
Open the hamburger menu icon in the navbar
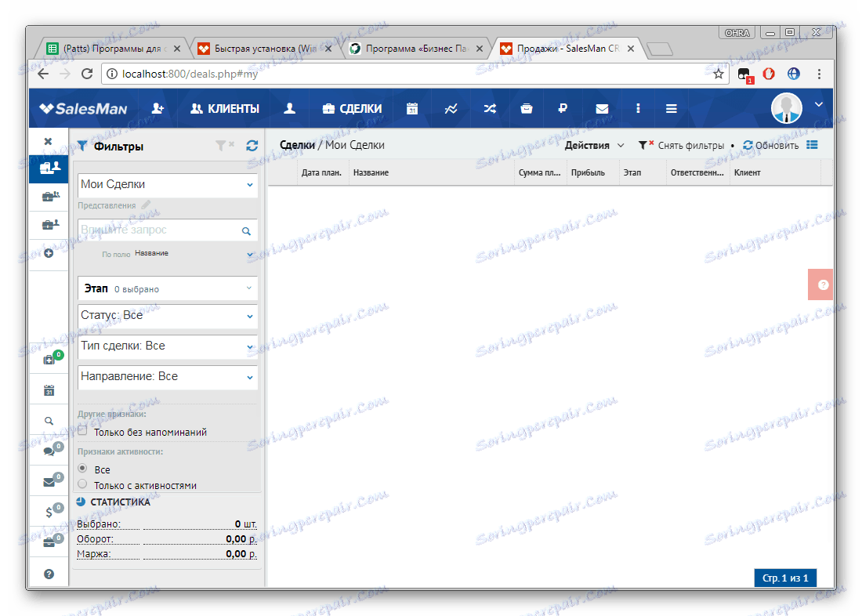tap(672, 108)
